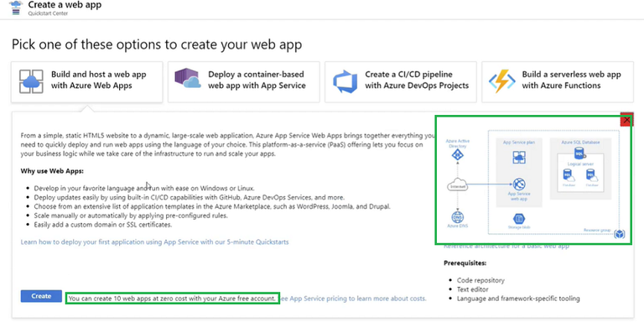Image resolution: width=644 pixels, height=322 pixels.
Task: Click 'Pick one of these options' heading
Action: (x=157, y=44)
